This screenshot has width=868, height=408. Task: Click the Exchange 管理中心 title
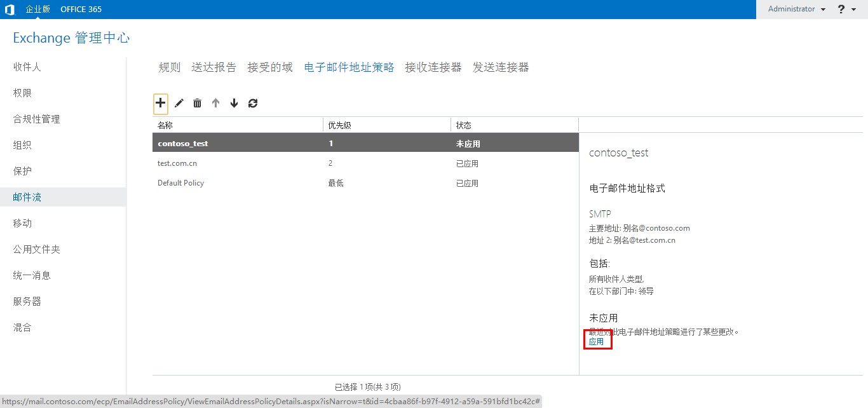point(71,38)
